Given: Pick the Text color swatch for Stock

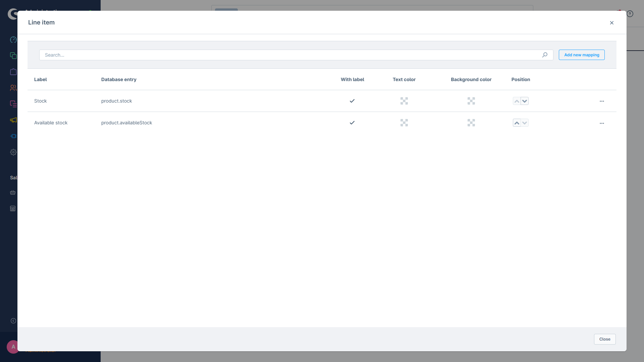Looking at the screenshot, I should (x=404, y=101).
